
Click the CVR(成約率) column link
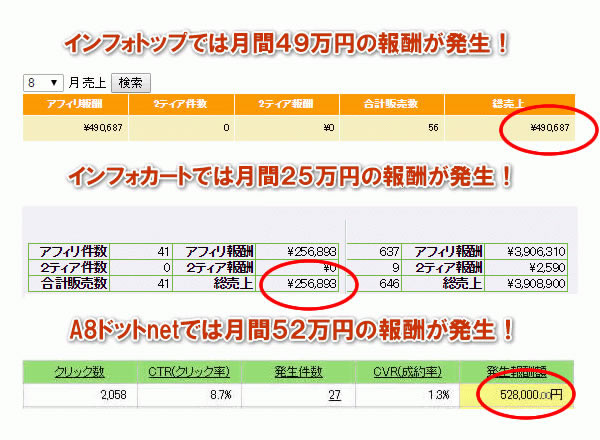407,372
